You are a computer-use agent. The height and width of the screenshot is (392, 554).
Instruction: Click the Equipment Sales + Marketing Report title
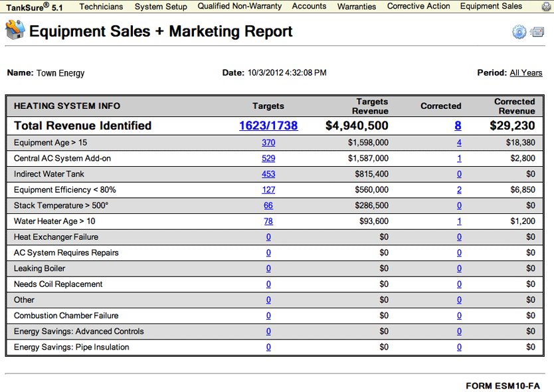tap(161, 31)
